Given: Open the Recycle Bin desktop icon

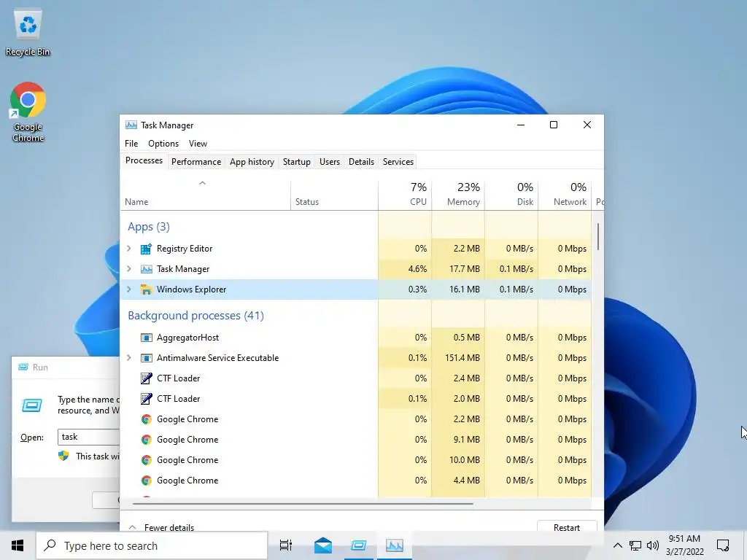Looking at the screenshot, I should (x=28, y=32).
